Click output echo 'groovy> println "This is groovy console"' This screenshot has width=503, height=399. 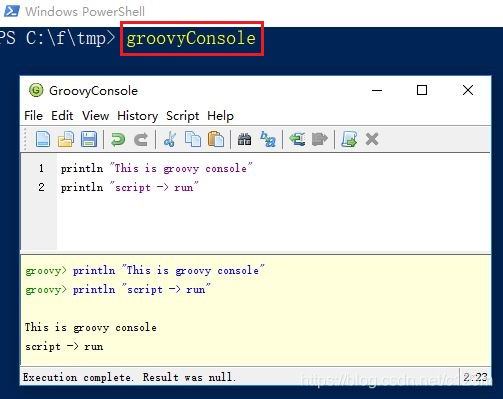(x=145, y=270)
